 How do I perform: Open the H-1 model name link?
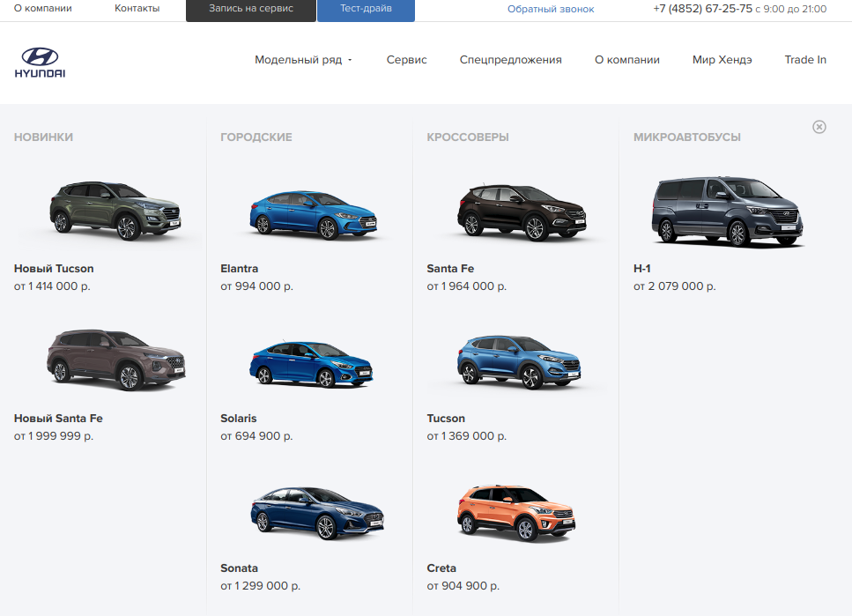[641, 269]
